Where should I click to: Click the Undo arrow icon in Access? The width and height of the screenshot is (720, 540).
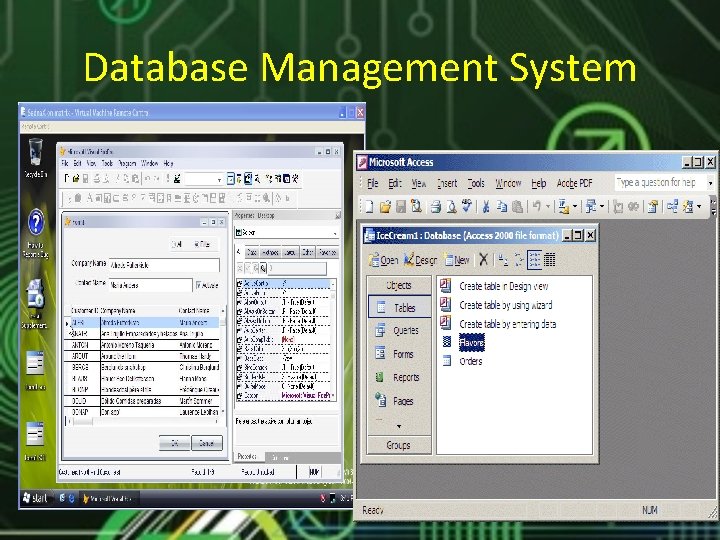[x=536, y=207]
